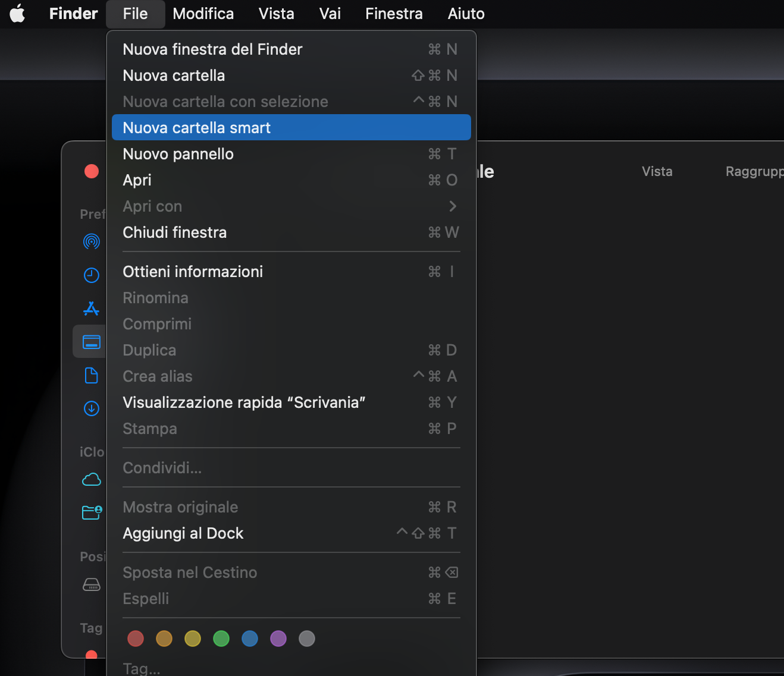784x676 pixels.
Task: Open the Raggruppa grouping control
Action: coord(754,171)
